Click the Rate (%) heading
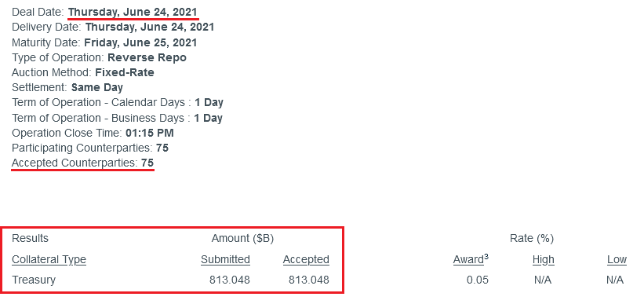Screen dimensions: 644x304 coord(532,238)
